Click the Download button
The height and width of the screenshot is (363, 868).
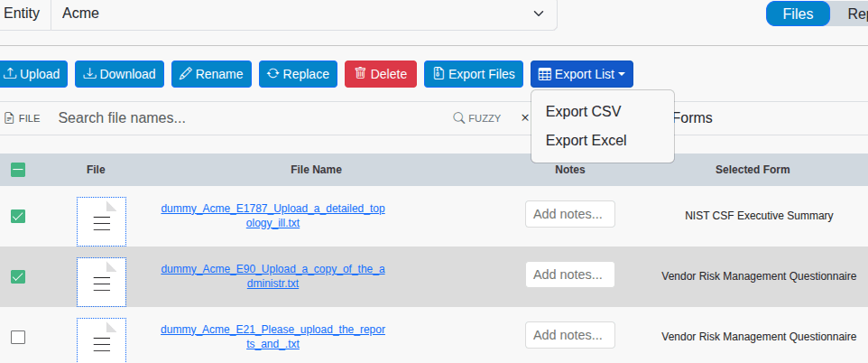(x=119, y=74)
